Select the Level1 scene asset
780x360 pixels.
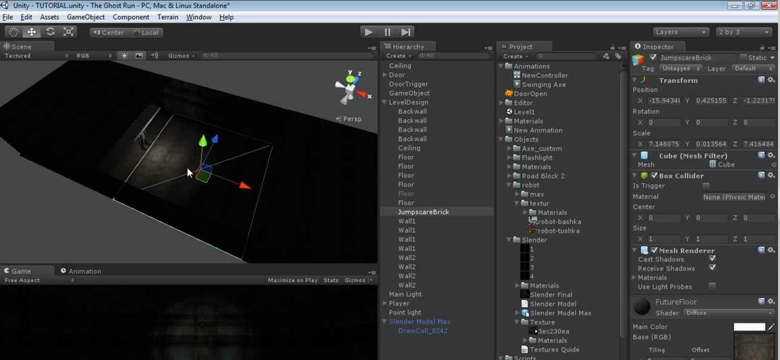tap(520, 112)
